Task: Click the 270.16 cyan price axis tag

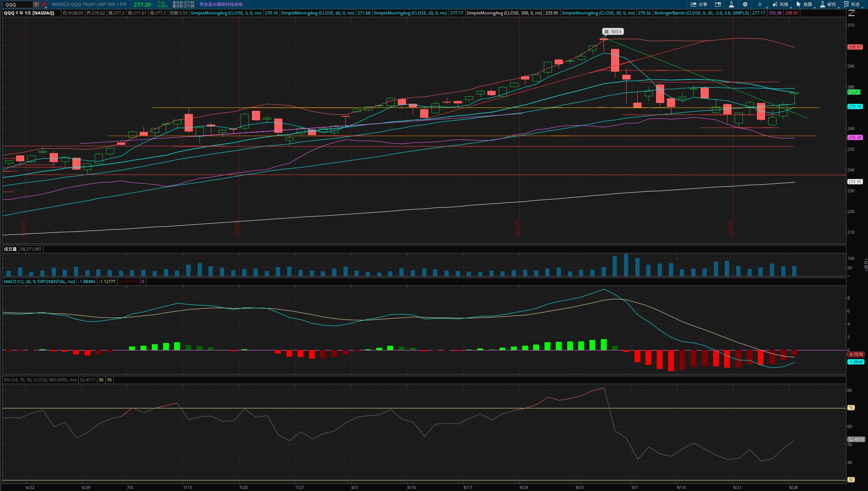Action: pos(855,107)
